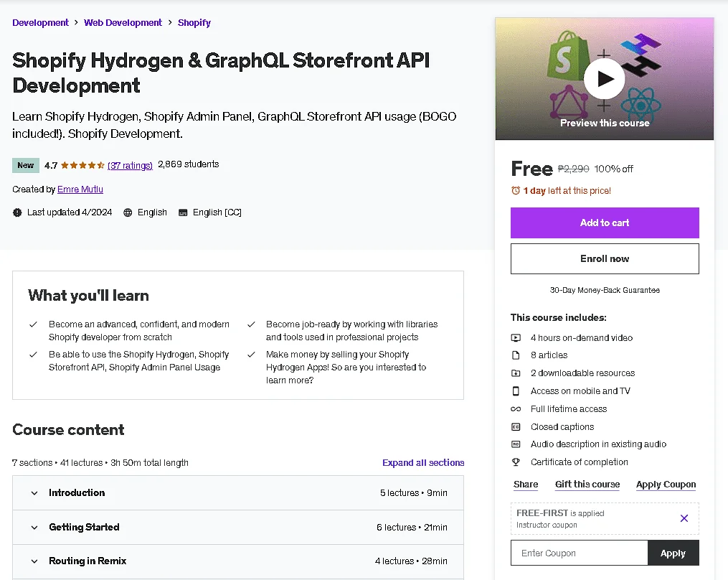
Task: Click the New badge
Action: 26,165
